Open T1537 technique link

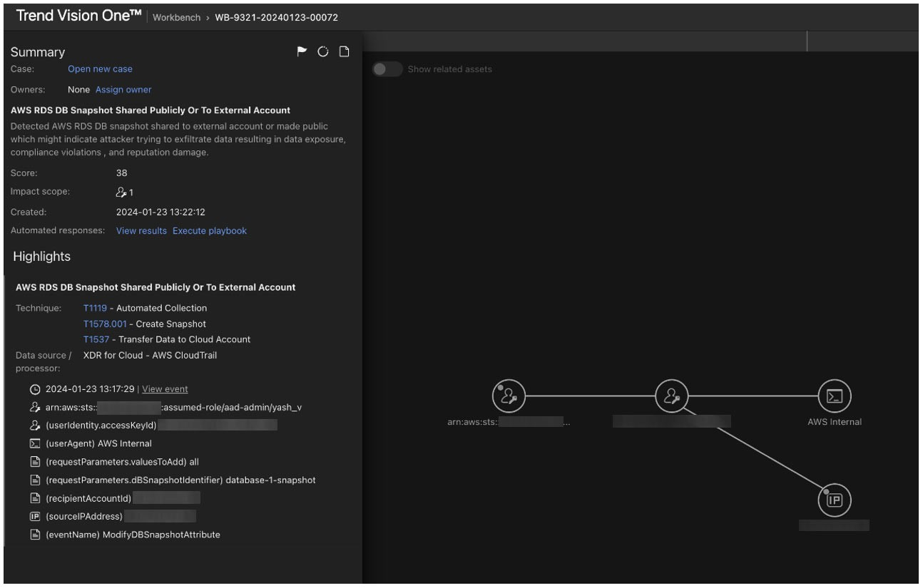click(x=94, y=339)
